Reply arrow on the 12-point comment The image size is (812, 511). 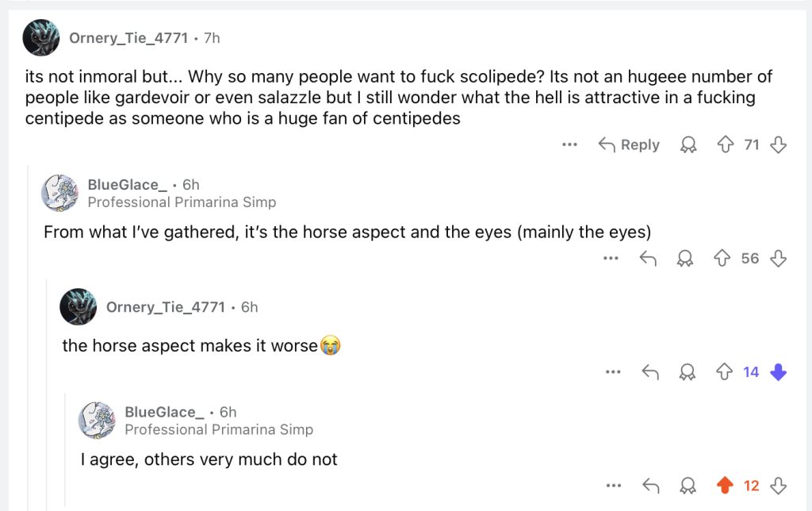coord(649,485)
